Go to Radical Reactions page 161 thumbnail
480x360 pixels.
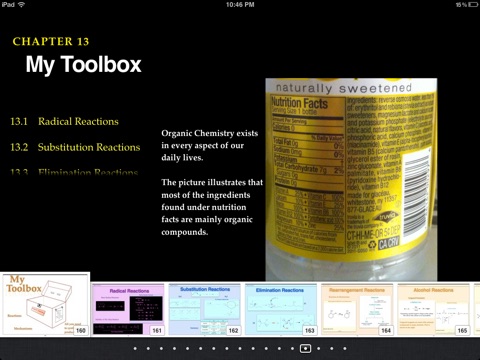128,309
